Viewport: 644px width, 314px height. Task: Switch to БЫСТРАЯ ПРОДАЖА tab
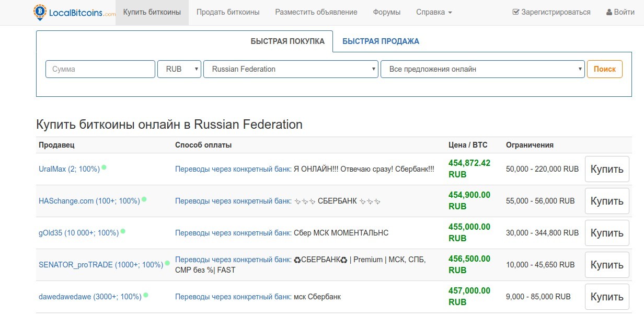click(381, 41)
